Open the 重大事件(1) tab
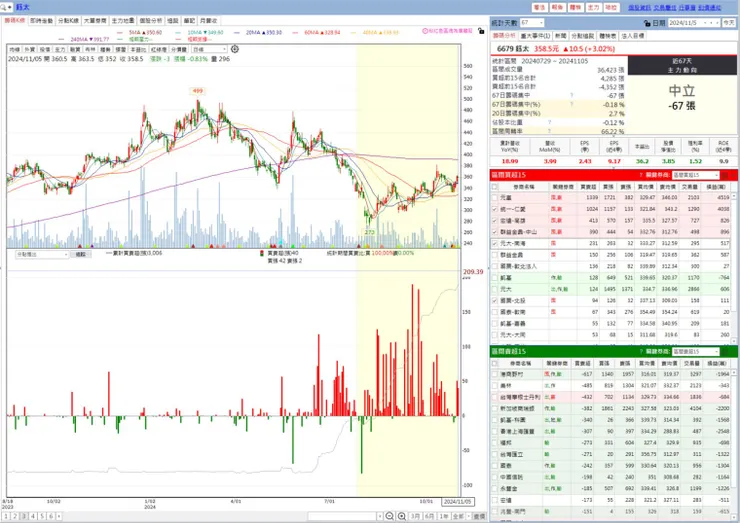Screen dimensions: 740x523 [x=535, y=36]
